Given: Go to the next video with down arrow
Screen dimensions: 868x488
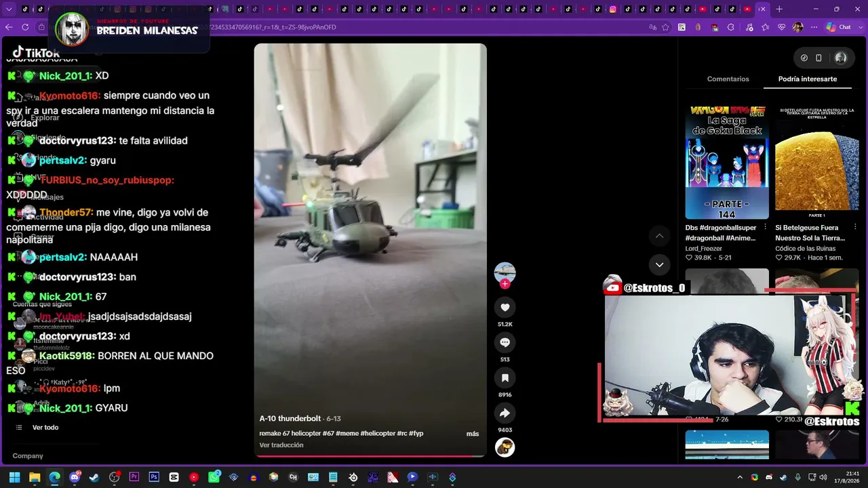Looking at the screenshot, I should click(x=659, y=264).
